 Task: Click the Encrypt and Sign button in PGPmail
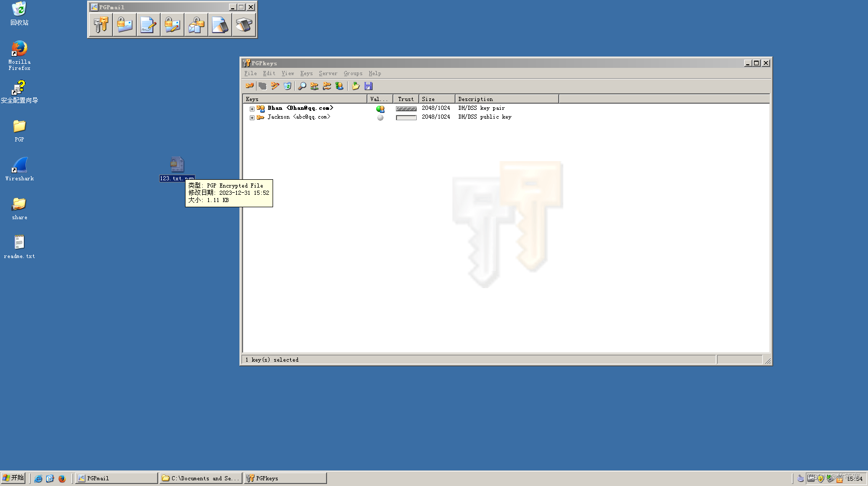click(172, 25)
